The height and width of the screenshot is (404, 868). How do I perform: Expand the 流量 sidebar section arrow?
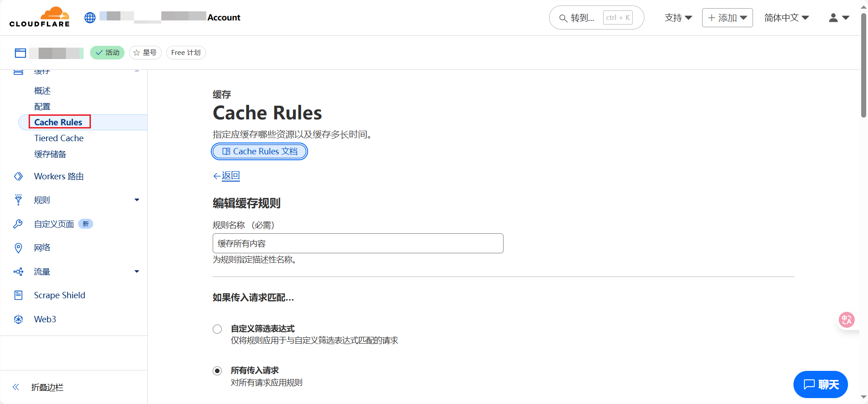click(x=137, y=271)
